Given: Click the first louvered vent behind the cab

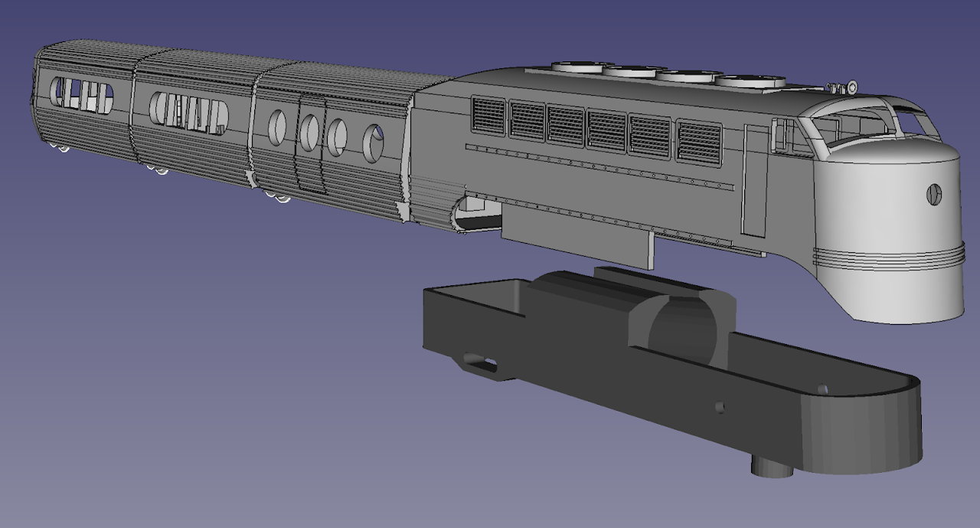Looking at the screenshot, I should point(699,142).
